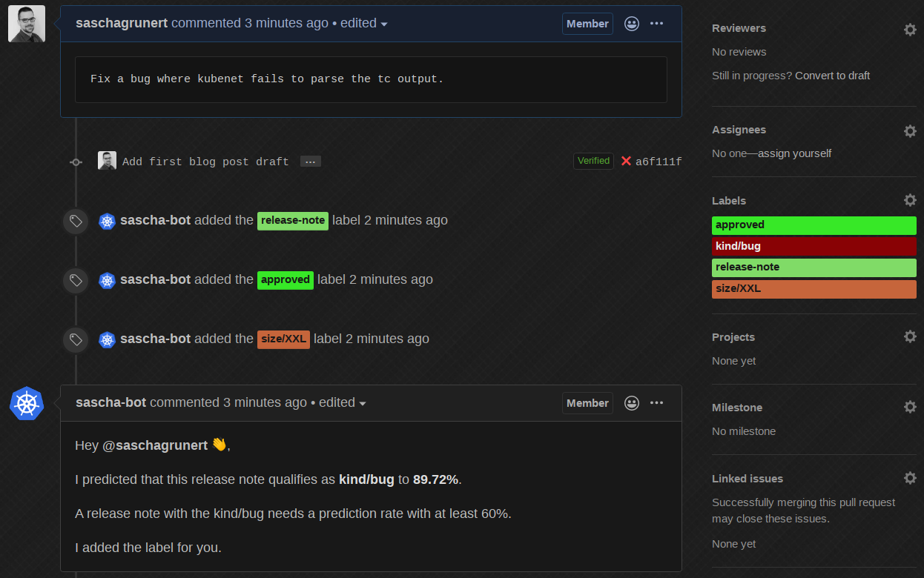The height and width of the screenshot is (578, 924).
Task: Click the Verified commit badge
Action: coord(593,161)
